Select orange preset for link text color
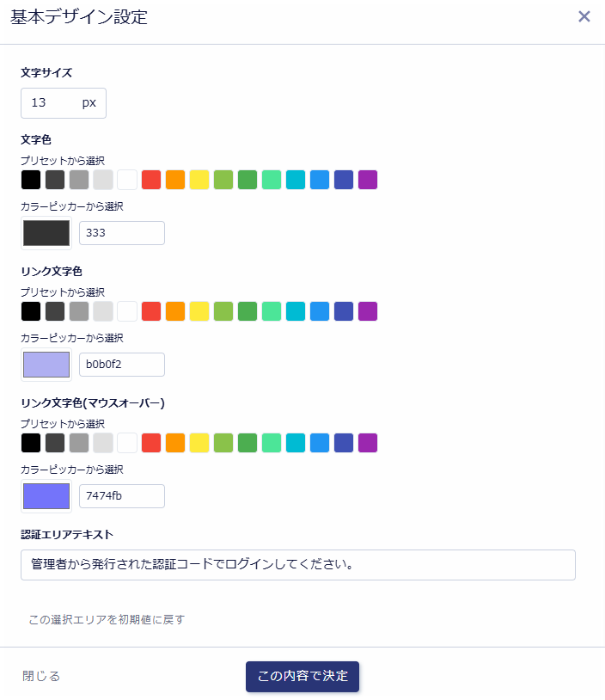The height and width of the screenshot is (700, 605). tap(175, 311)
